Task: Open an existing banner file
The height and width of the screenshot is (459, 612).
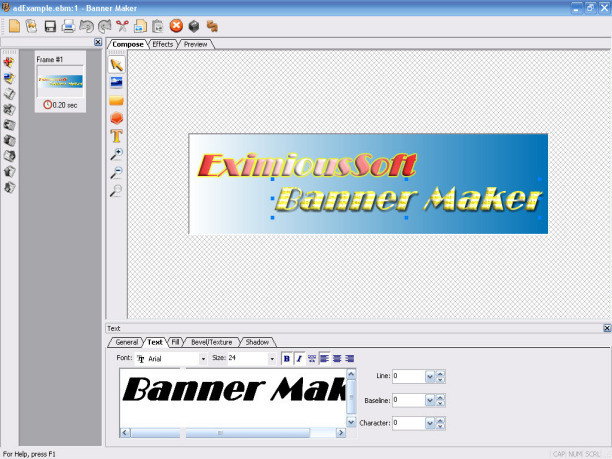Action: [x=32, y=26]
